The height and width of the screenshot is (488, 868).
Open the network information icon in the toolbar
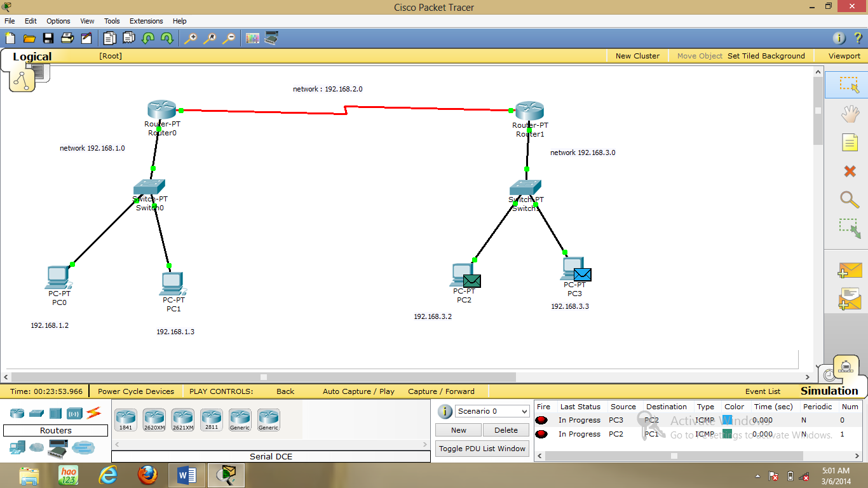[839, 38]
